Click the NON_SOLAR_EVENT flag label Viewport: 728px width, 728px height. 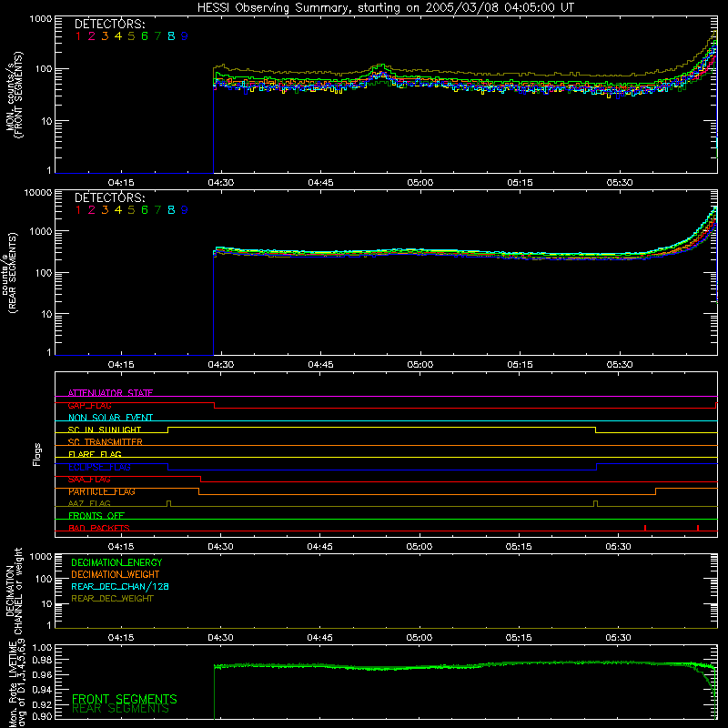(x=110, y=418)
